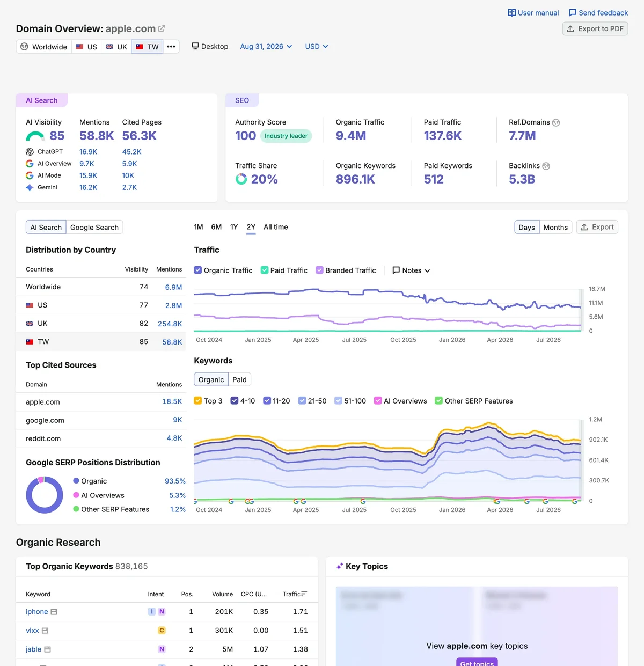The width and height of the screenshot is (644, 666).
Task: Click the Key Topics sparkle icon
Action: point(340,566)
